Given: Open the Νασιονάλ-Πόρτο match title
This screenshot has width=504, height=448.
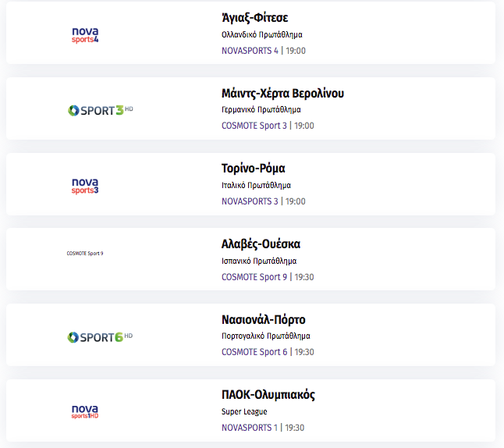Looking at the screenshot, I should 263,320.
